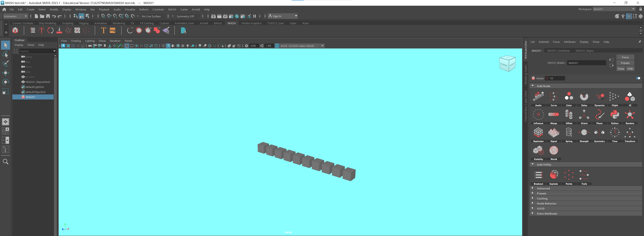The height and width of the screenshot is (236, 644).
Task: Click the Explode utility icon
Action: pos(553,175)
